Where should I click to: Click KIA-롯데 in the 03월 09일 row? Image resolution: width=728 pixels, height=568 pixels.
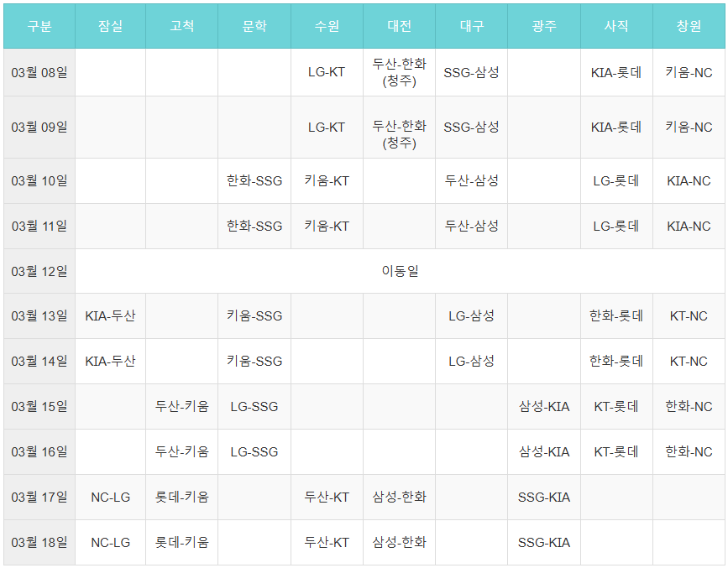pos(616,128)
